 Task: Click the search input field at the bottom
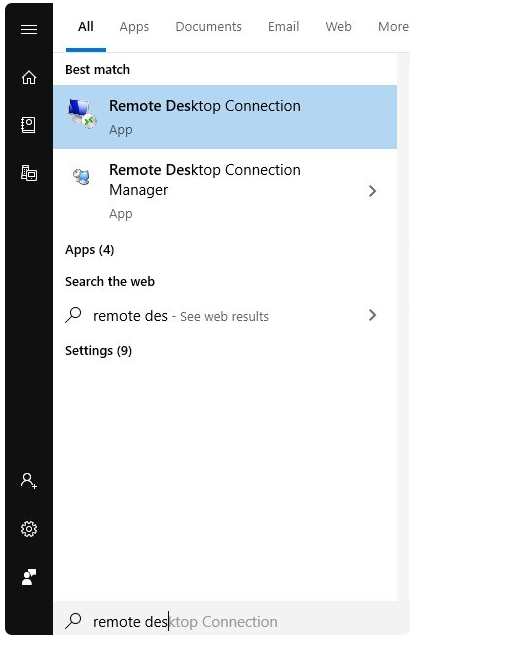(x=231, y=621)
